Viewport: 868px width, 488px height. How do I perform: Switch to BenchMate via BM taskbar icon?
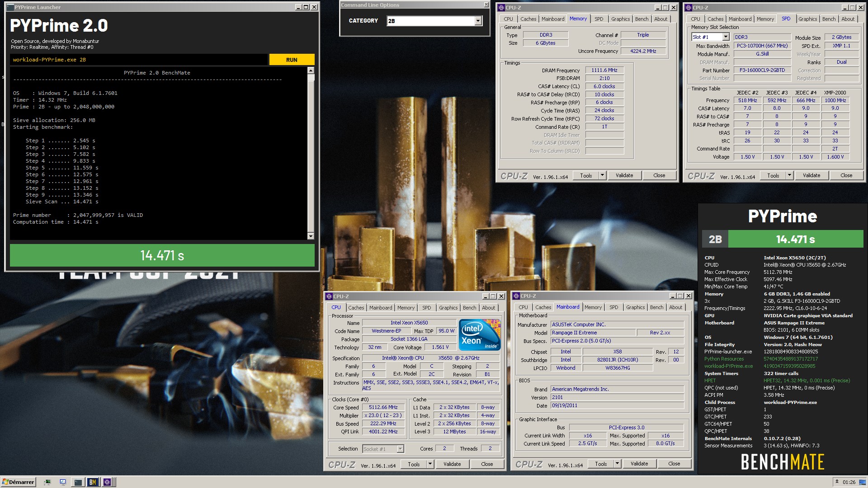point(92,482)
